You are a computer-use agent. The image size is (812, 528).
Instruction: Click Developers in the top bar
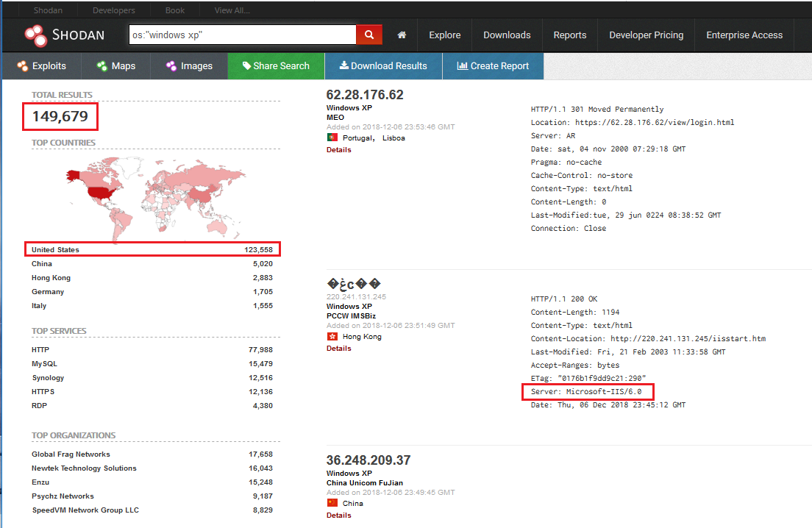tap(114, 10)
